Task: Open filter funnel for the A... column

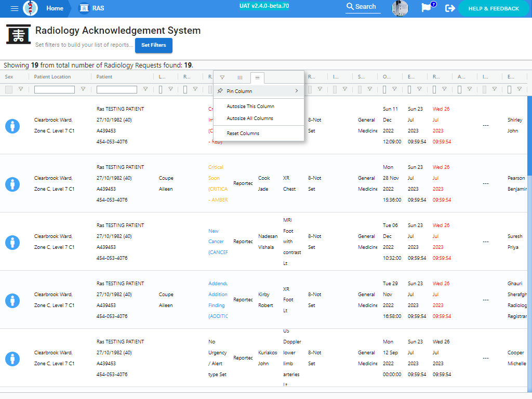Action: pyautogui.click(x=470, y=89)
